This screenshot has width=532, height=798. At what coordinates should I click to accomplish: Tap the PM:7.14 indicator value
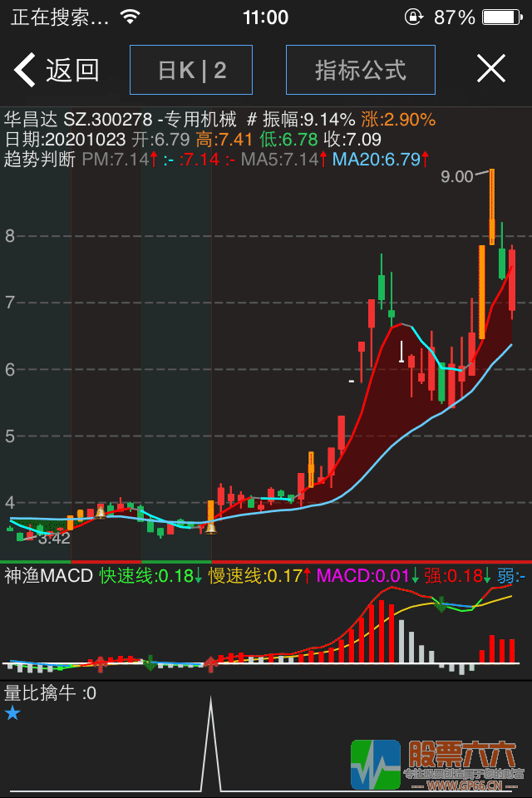(121, 160)
